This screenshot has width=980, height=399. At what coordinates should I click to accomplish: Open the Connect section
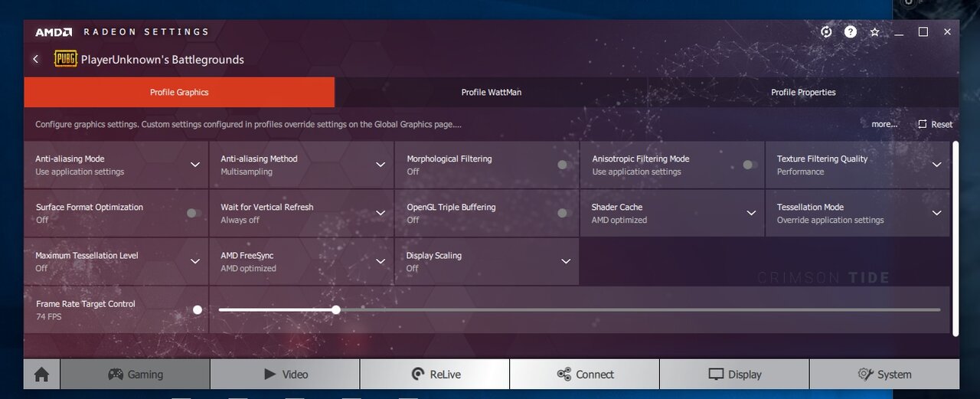tap(584, 374)
